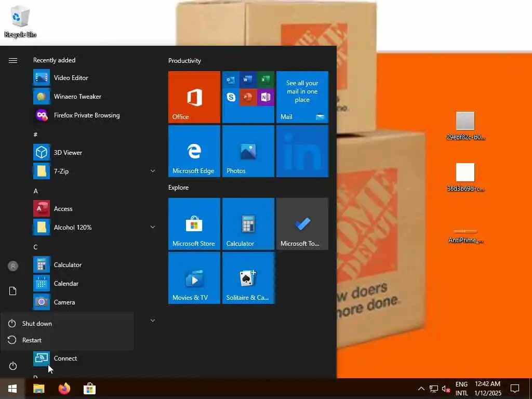Click the Windows Start button
The height and width of the screenshot is (399, 532).
[x=12, y=389]
